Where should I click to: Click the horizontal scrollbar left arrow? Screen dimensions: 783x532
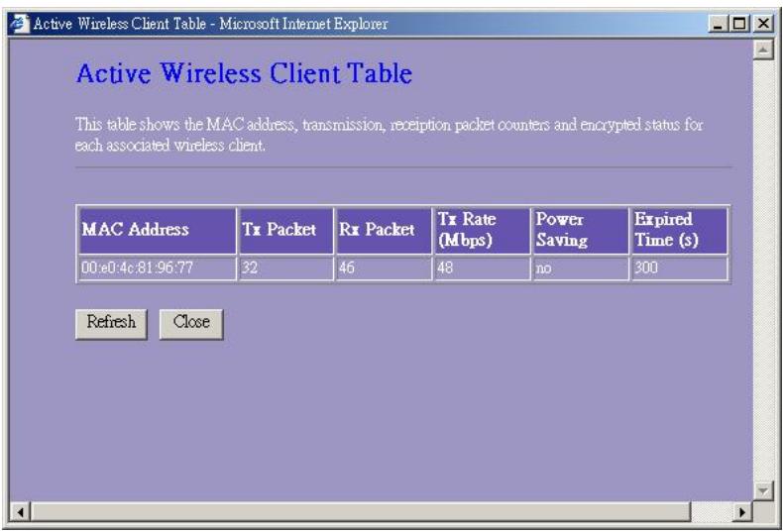click(20, 511)
